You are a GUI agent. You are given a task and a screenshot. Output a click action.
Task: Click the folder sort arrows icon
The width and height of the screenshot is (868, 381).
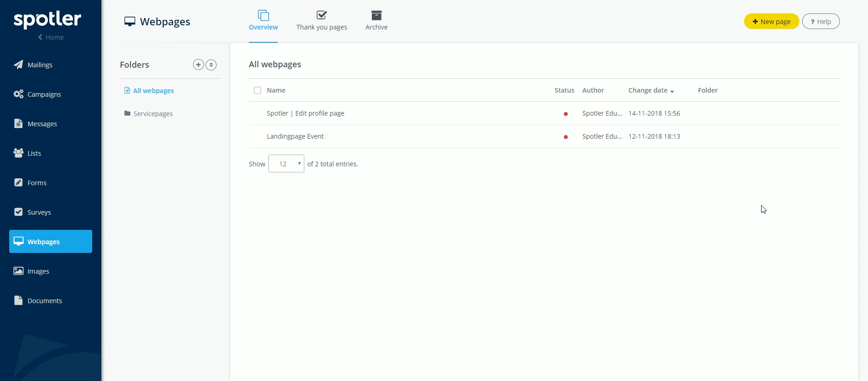click(x=211, y=65)
